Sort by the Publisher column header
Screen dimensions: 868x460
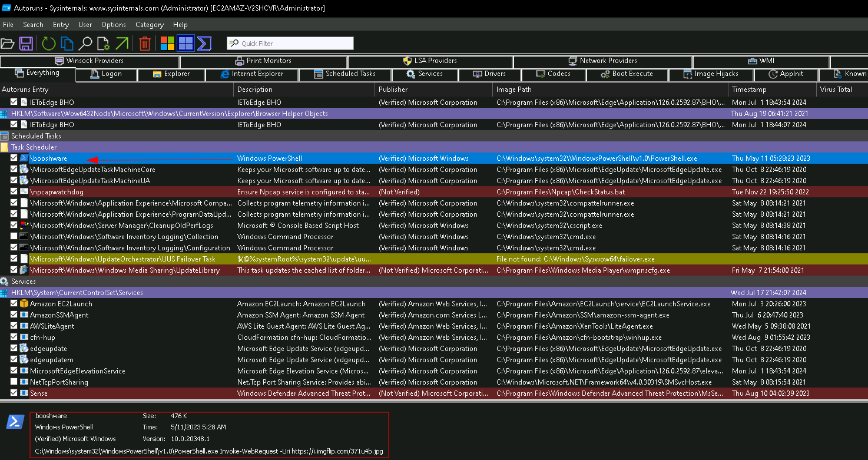(434, 90)
